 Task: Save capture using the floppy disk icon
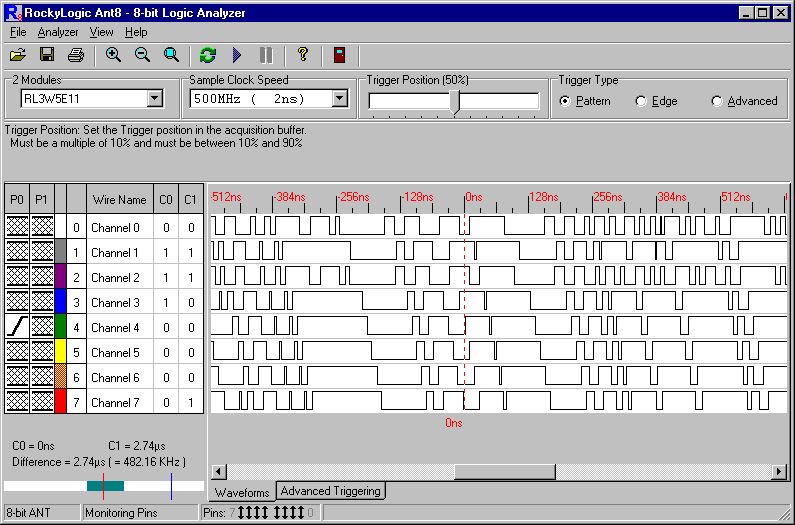[x=47, y=55]
